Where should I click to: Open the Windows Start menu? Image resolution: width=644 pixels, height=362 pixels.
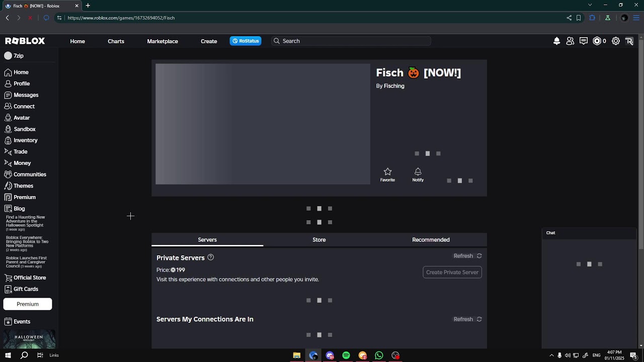click(x=8, y=355)
